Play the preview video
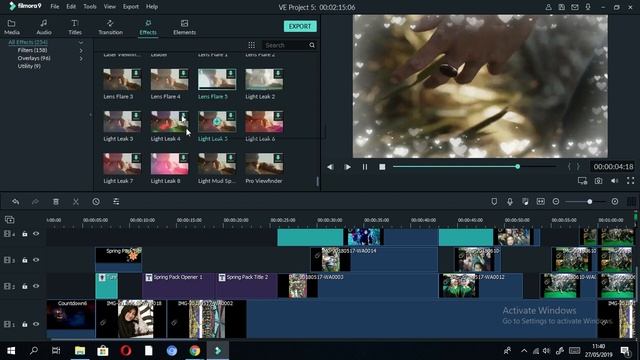 coord(347,167)
